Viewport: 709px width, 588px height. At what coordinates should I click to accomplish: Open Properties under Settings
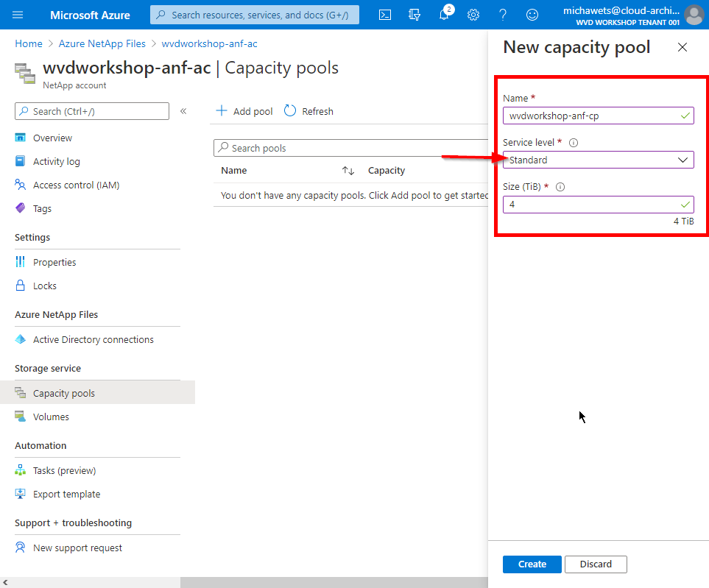coord(54,262)
